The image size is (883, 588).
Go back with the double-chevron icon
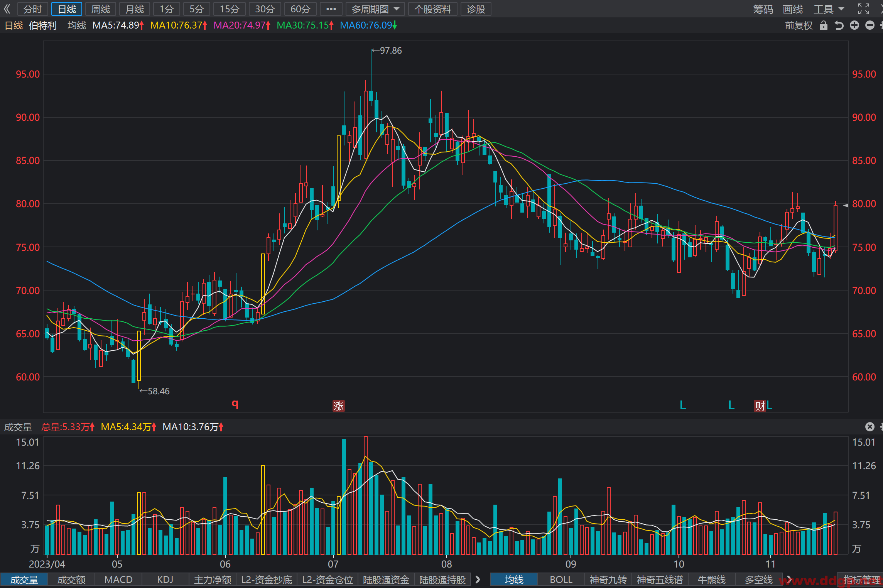coord(7,9)
